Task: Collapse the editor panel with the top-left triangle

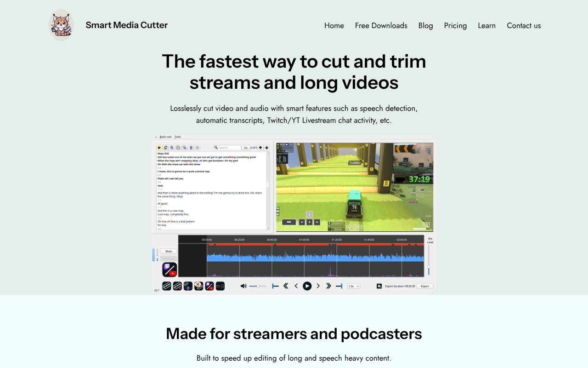Action: (x=156, y=137)
